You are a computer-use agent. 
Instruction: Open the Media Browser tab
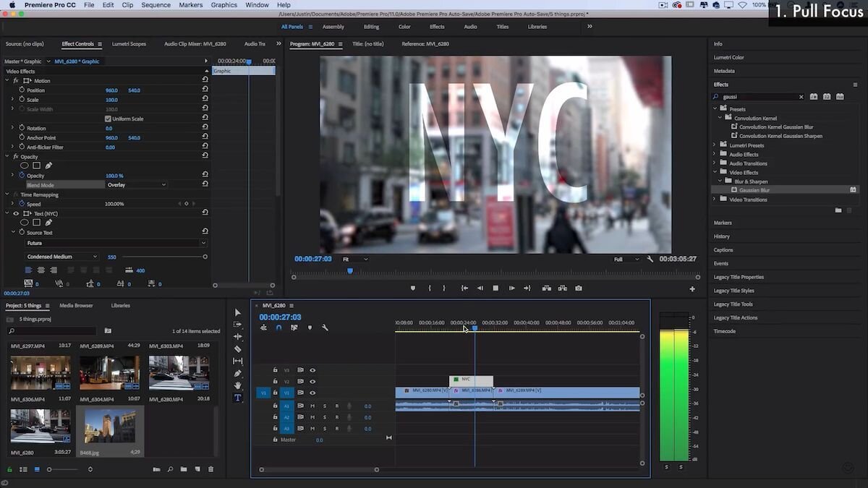[x=76, y=306]
